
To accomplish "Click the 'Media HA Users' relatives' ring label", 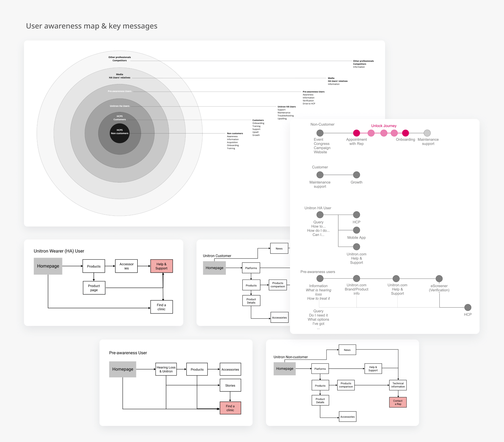I will (119, 76).
